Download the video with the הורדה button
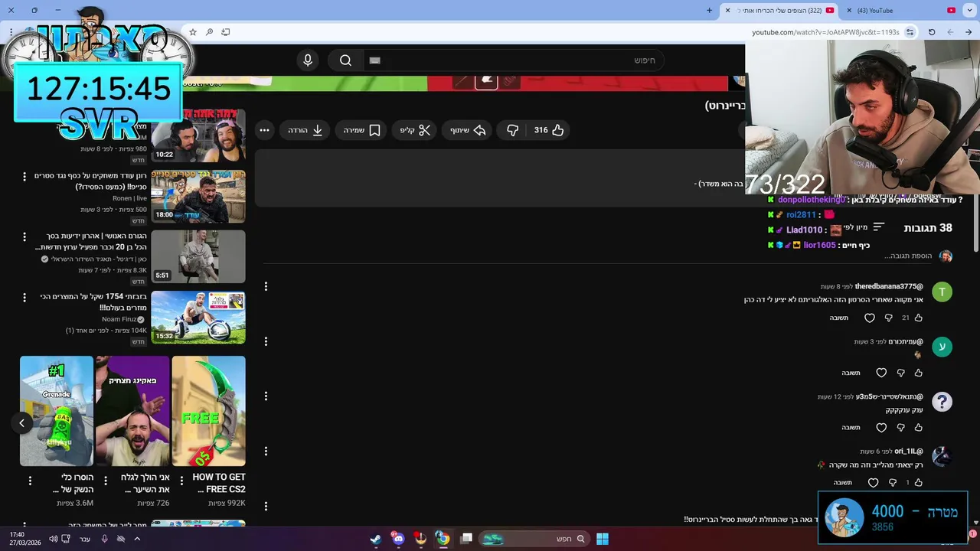Image resolution: width=980 pixels, height=551 pixels. (305, 130)
